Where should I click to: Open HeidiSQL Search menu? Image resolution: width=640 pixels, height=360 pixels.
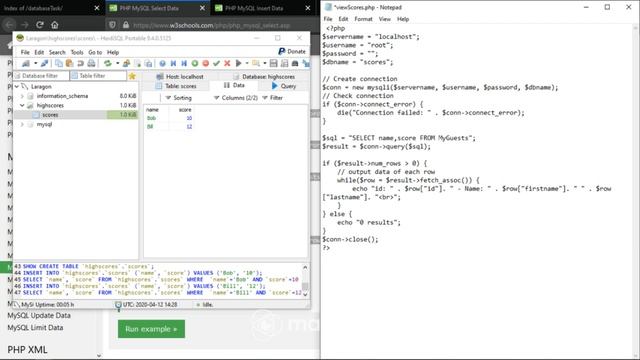[57, 52]
